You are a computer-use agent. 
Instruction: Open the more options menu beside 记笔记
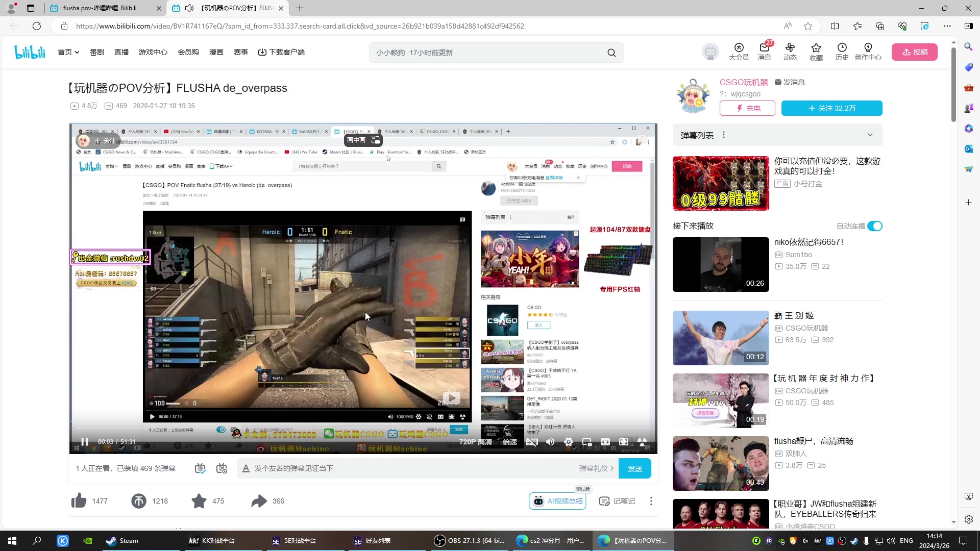coord(651,501)
